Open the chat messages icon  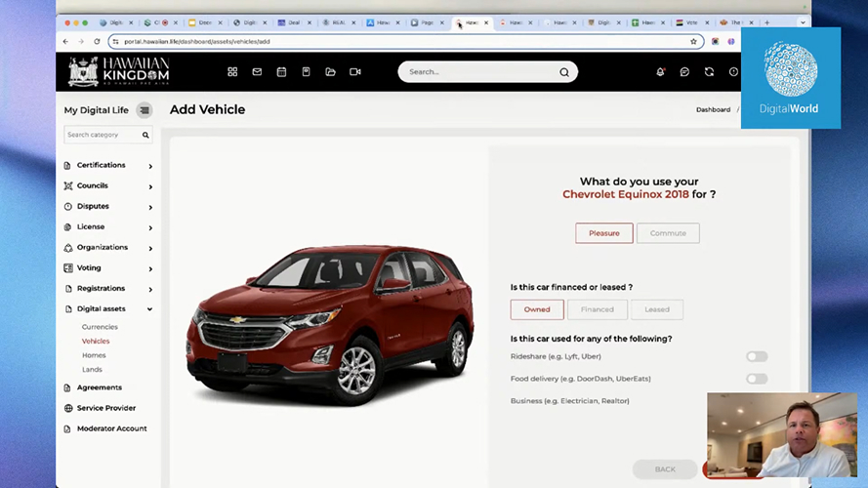click(684, 71)
